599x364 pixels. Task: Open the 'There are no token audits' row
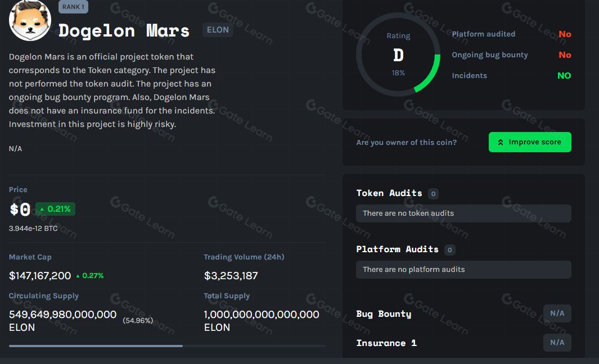463,213
